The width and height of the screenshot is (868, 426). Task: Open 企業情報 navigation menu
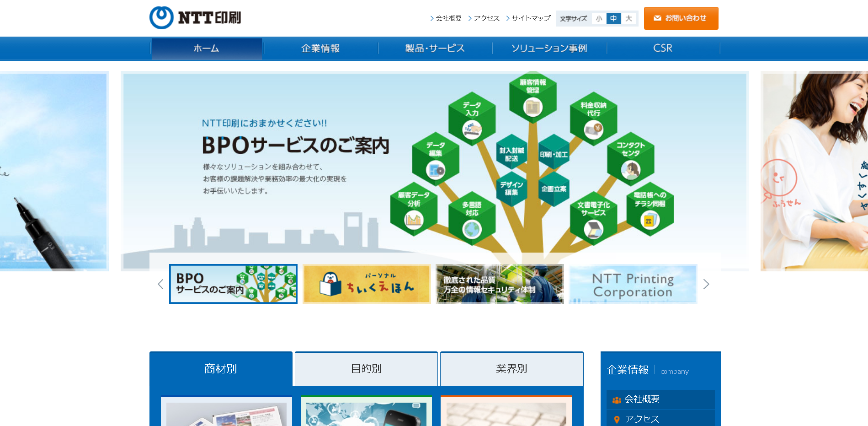click(x=320, y=48)
